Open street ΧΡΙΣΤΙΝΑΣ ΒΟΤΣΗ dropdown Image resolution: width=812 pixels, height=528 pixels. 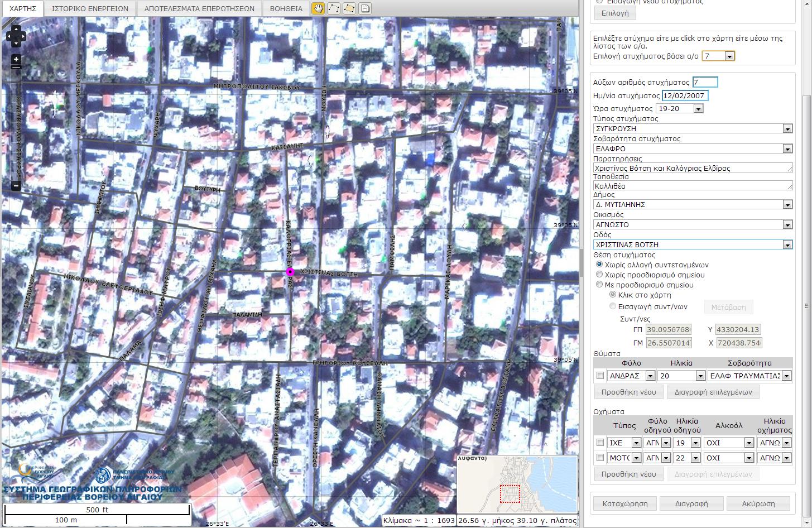693,244
